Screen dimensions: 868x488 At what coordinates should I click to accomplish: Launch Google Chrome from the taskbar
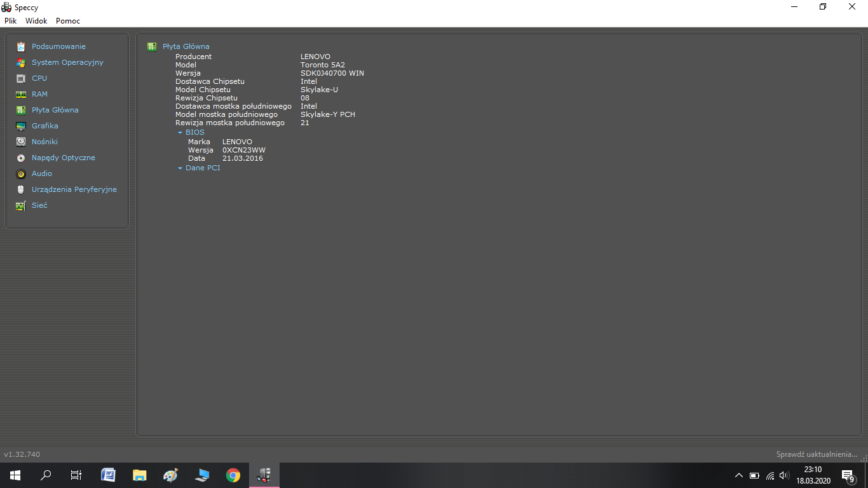[x=233, y=475]
